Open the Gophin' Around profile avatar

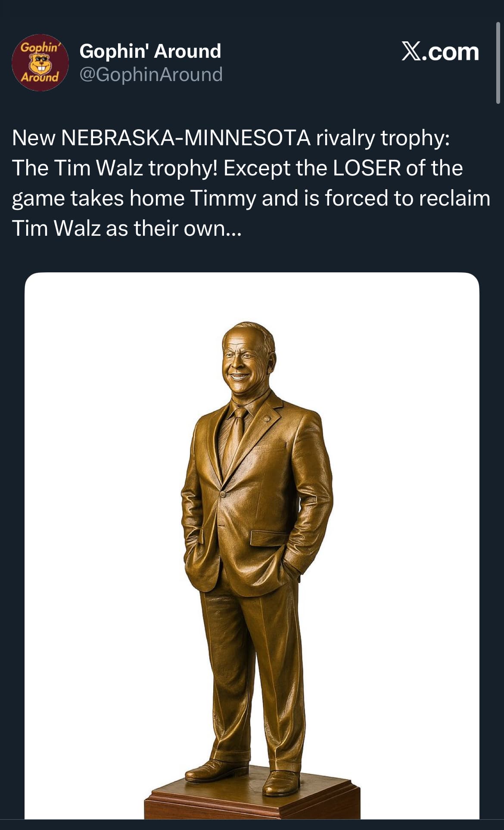40,62
